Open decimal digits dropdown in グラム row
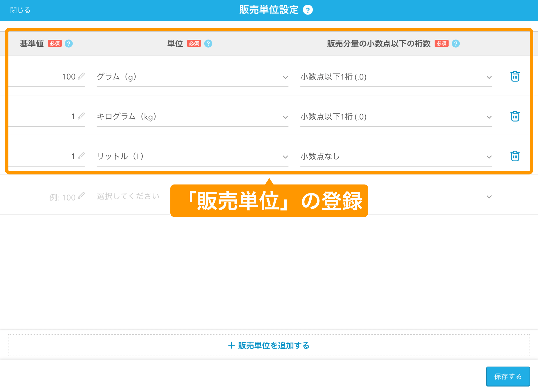538x392 pixels. pos(396,77)
